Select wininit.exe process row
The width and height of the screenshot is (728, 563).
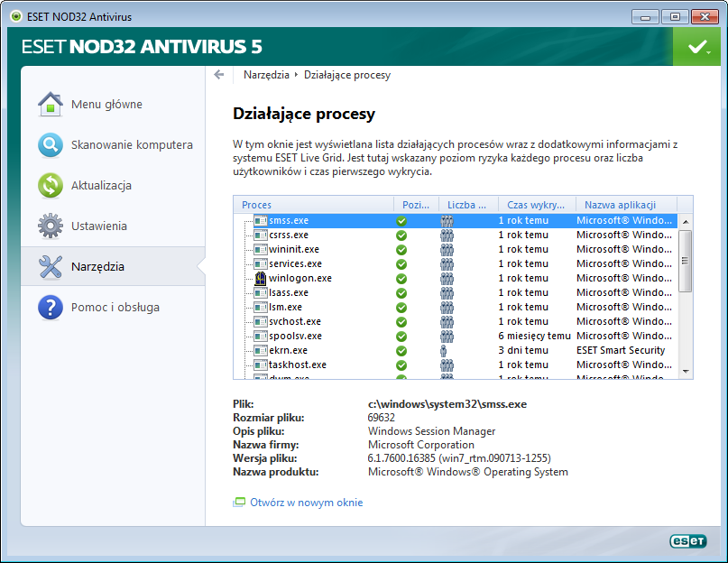click(x=456, y=249)
